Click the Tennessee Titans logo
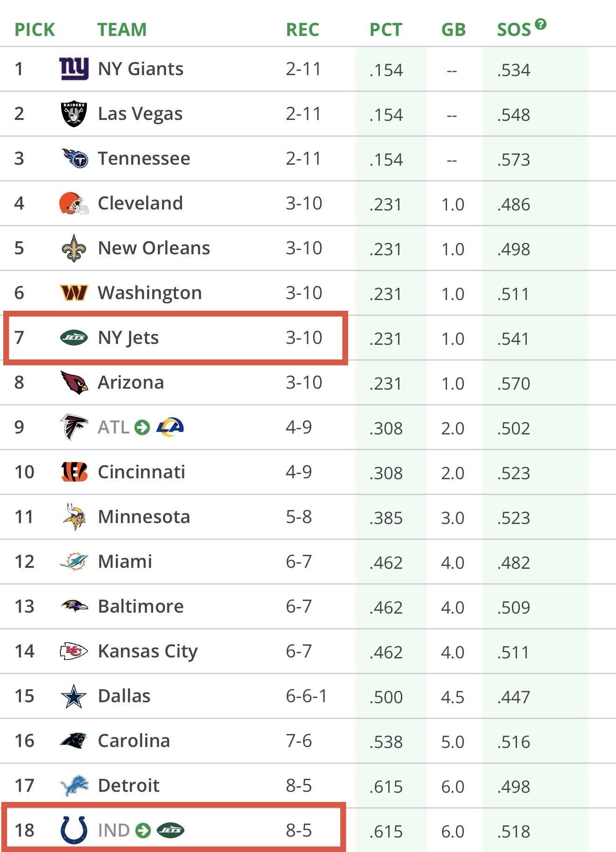The width and height of the screenshot is (616, 852). (75, 158)
